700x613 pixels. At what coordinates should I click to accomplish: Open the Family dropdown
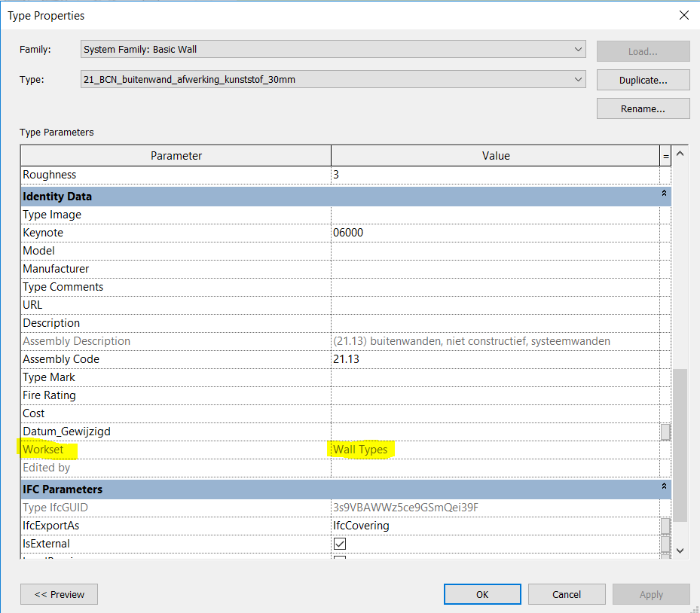[x=578, y=50]
